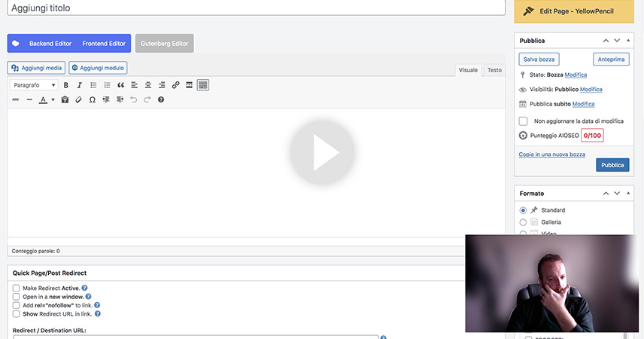Tick Non aggiornare la data di modifica
Viewport: 644px width, 339px height.
[x=524, y=121]
